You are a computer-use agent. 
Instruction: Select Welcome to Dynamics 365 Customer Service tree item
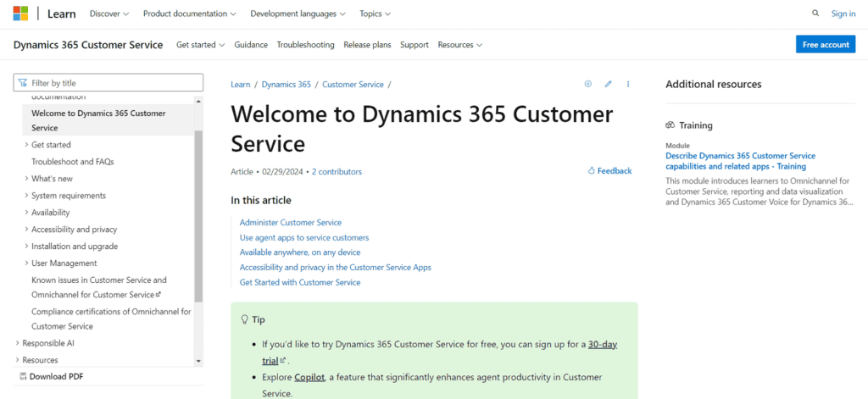click(108, 120)
